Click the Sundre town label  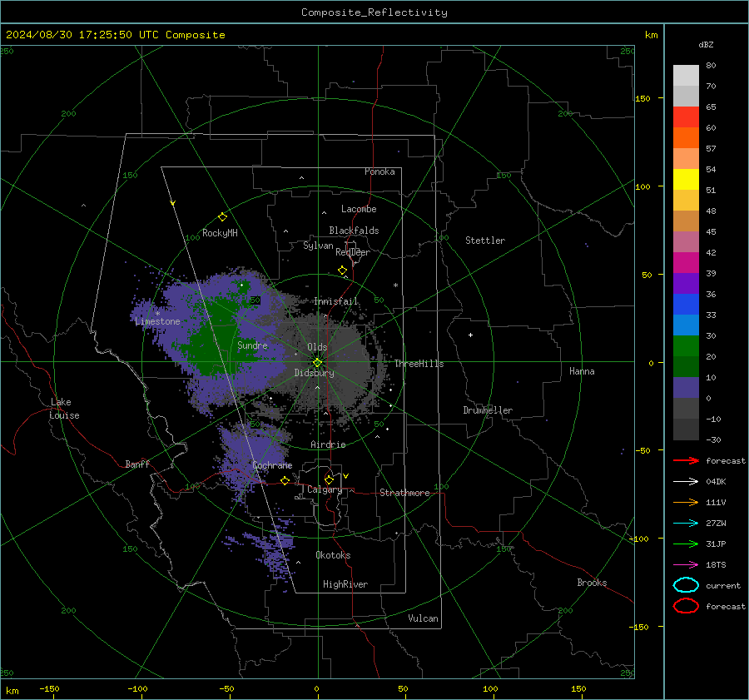click(x=252, y=345)
